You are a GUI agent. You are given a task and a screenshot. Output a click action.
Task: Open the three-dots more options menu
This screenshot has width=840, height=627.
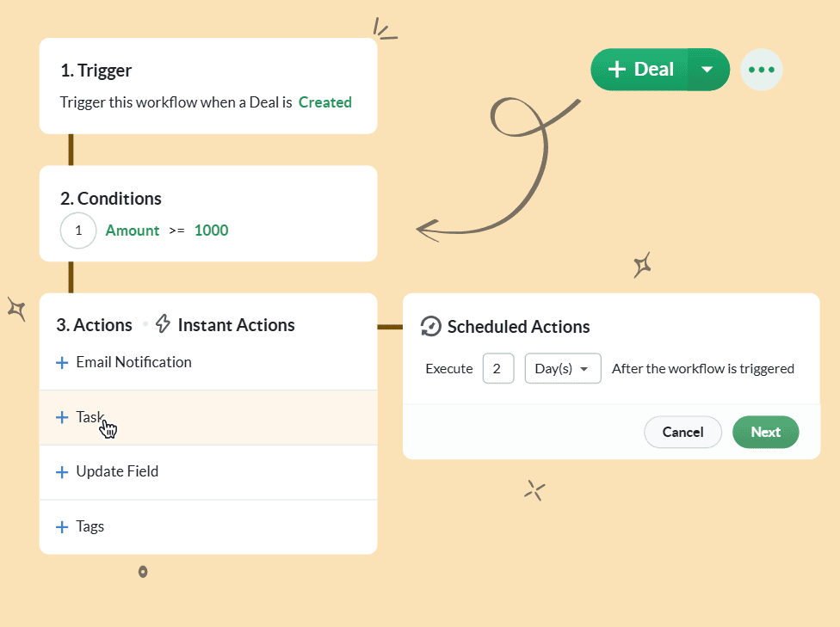pos(761,70)
